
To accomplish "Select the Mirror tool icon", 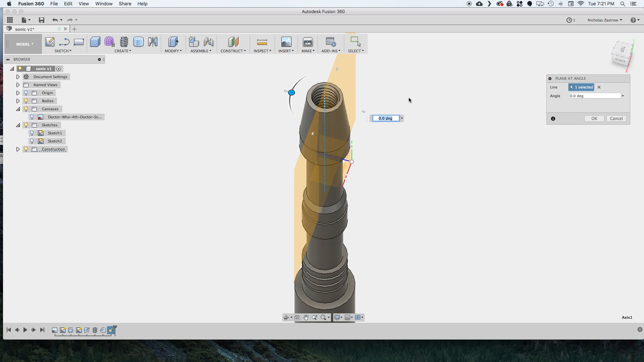I will 153,42.
